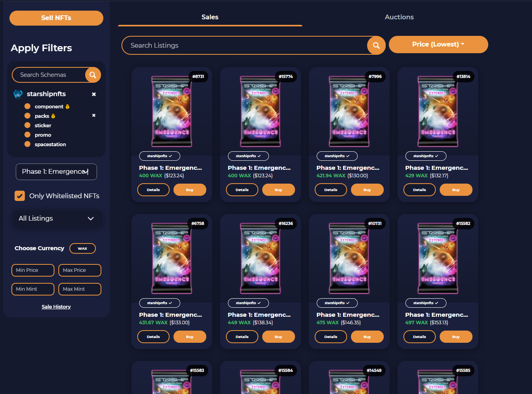Expand starshipnfts tag on card #8731
Image resolution: width=532 pixels, height=394 pixels.
(160, 156)
